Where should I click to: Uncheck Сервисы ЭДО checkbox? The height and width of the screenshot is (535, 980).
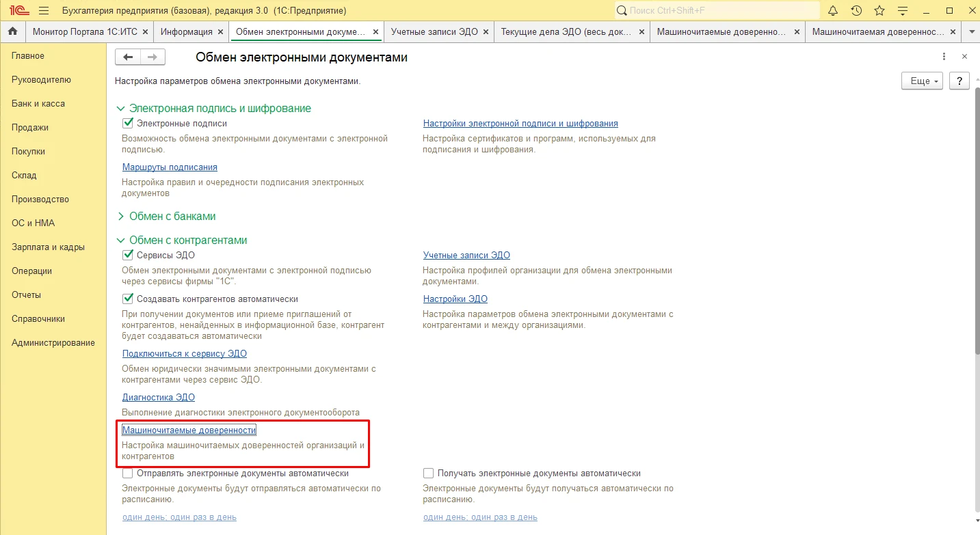(127, 256)
